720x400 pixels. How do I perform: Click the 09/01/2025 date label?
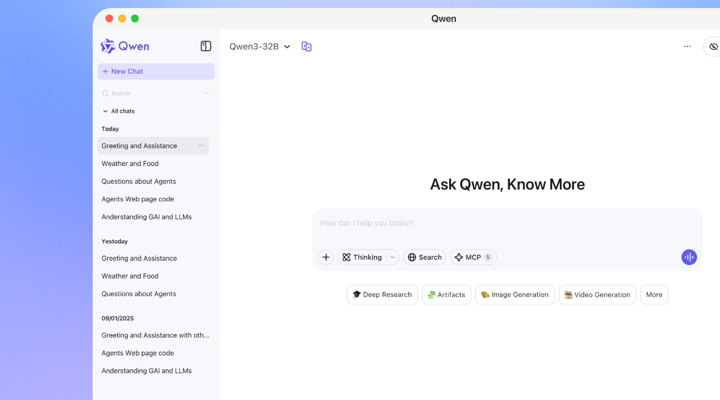tap(118, 318)
